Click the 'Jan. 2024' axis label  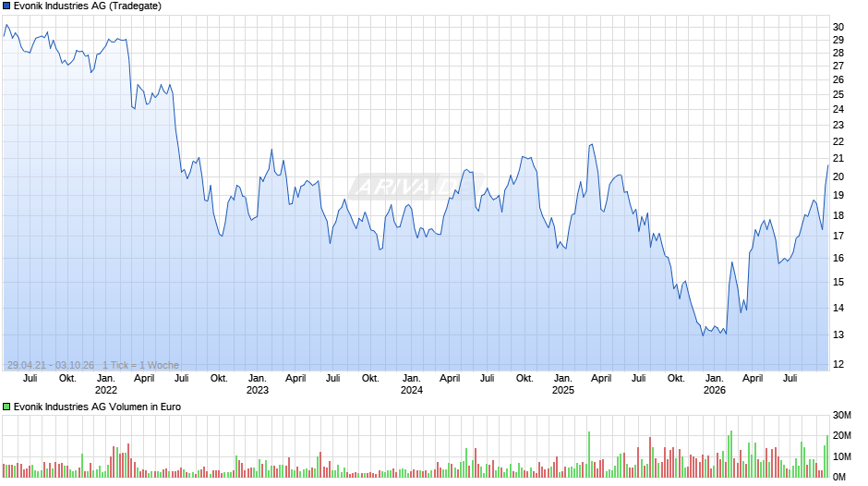coord(411,384)
